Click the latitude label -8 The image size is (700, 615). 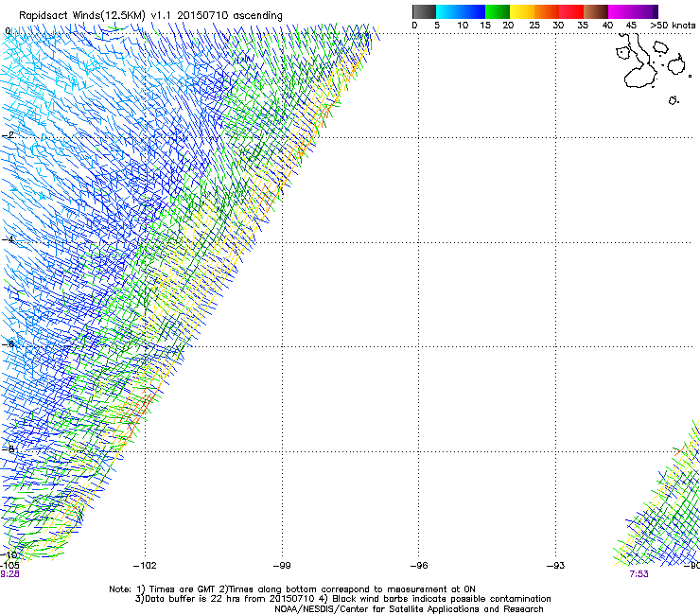8,448
